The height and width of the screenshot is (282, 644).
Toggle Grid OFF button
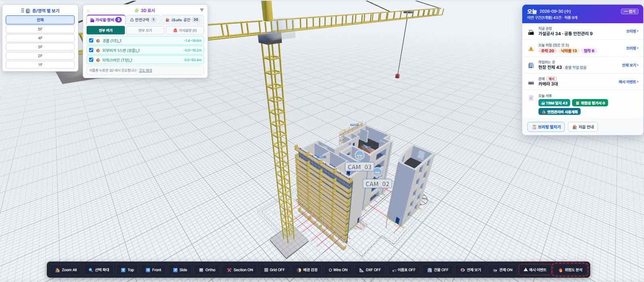(x=275, y=270)
